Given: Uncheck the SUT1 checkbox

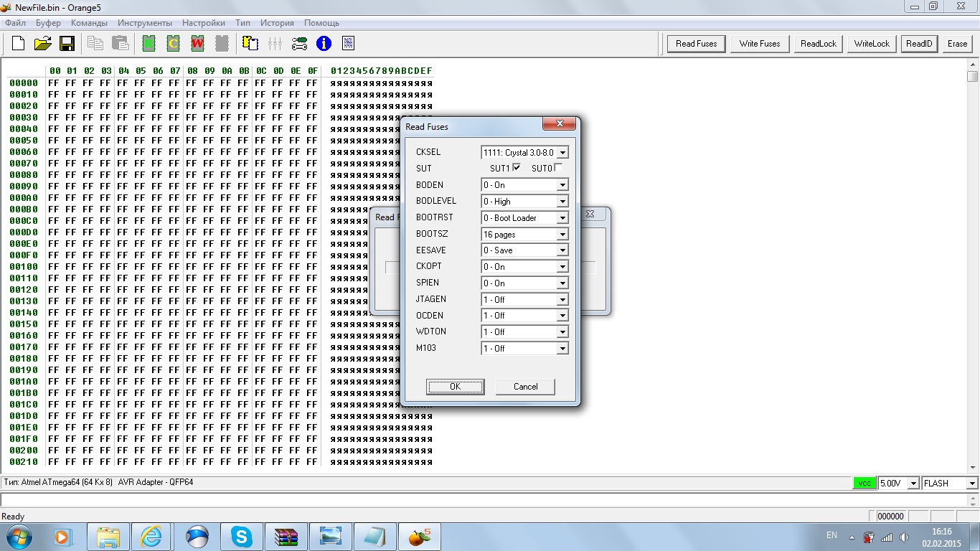Looking at the screenshot, I should (x=517, y=168).
